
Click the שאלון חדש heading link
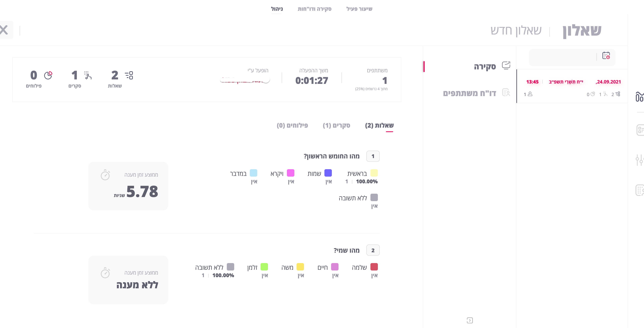pyautogui.click(x=516, y=30)
